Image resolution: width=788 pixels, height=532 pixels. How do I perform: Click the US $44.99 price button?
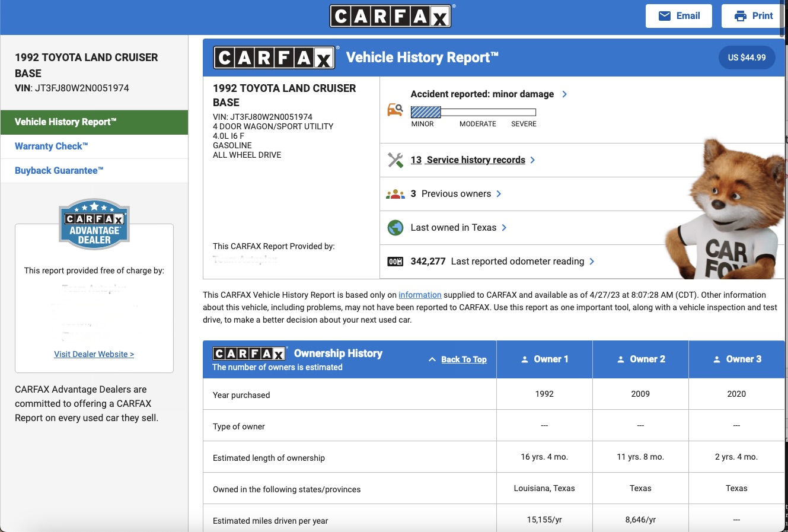(x=746, y=58)
